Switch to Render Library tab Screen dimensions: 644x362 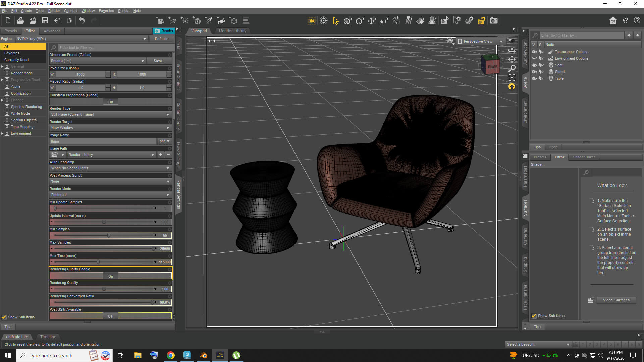(x=232, y=31)
